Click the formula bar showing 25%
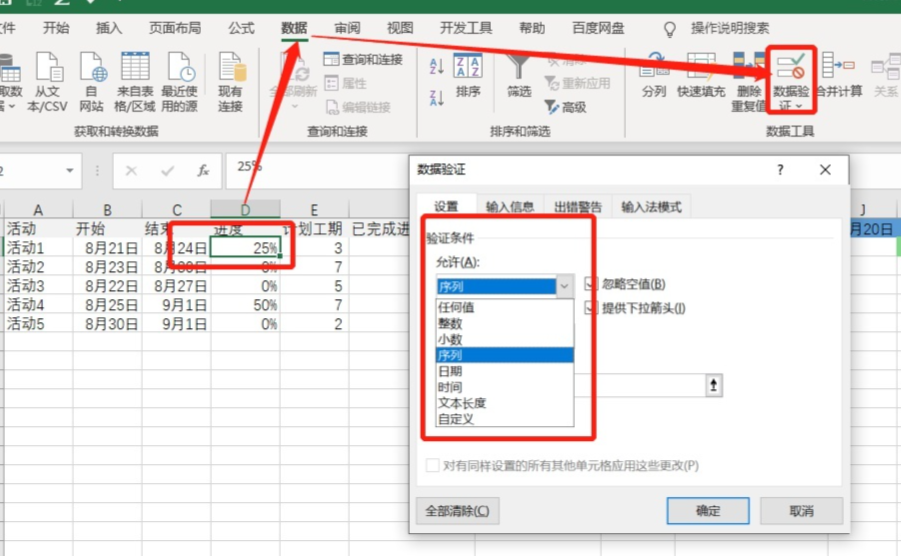 tap(317, 170)
